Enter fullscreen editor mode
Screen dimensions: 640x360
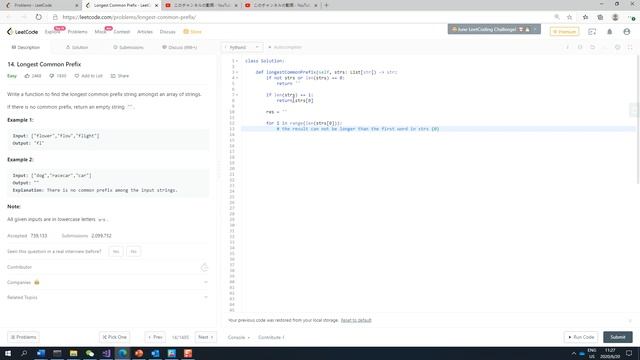coord(630,47)
